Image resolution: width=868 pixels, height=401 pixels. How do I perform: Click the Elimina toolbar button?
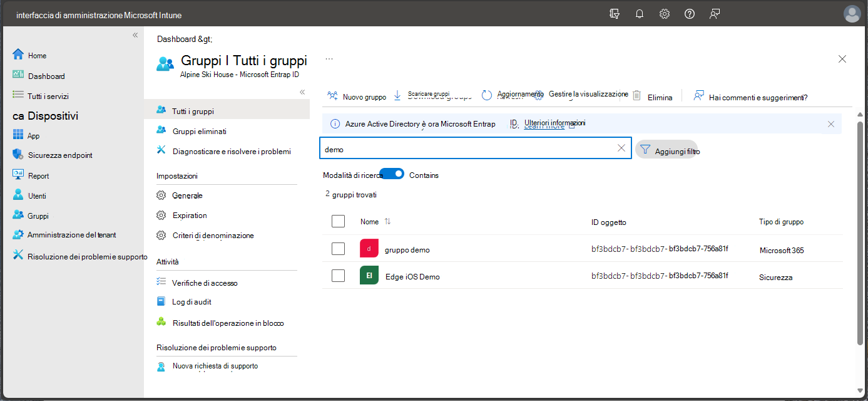[652, 96]
